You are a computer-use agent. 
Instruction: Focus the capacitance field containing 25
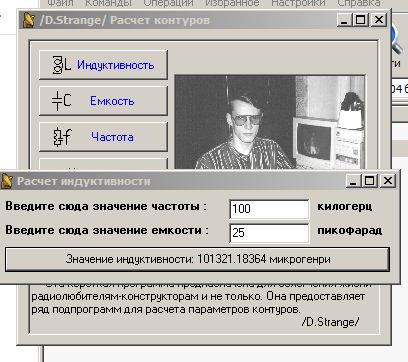point(269,233)
